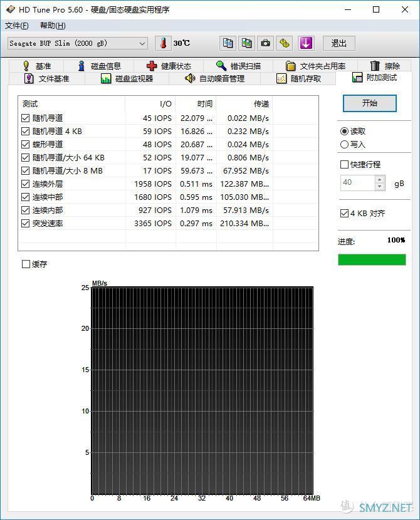Click the HD Tune Pro title bar icon
420x520 pixels.
(11, 9)
